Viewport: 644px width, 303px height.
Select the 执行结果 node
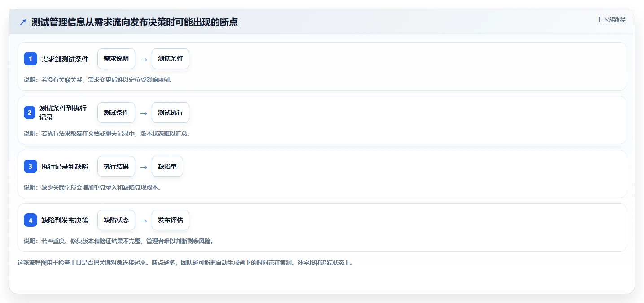[116, 166]
